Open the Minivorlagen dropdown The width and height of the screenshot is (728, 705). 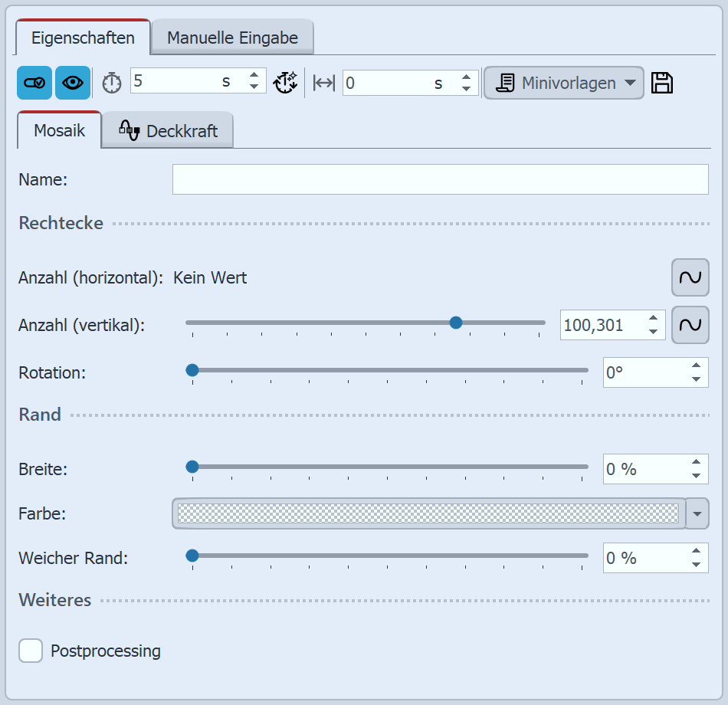pos(563,83)
